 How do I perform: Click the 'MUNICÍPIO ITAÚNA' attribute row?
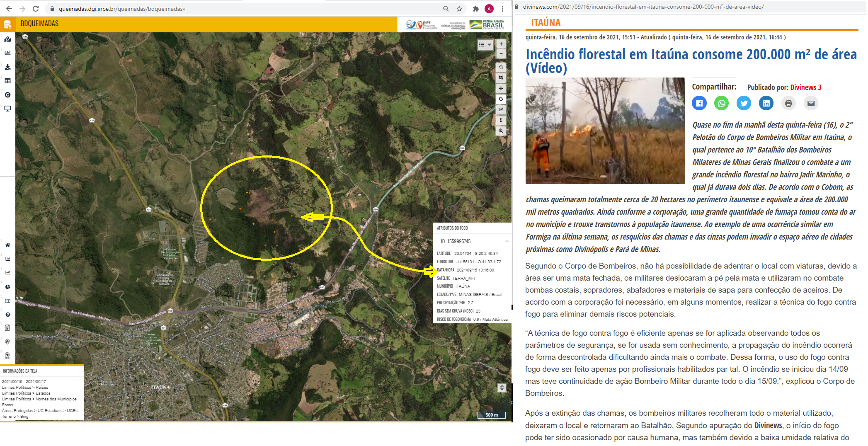[x=453, y=286]
